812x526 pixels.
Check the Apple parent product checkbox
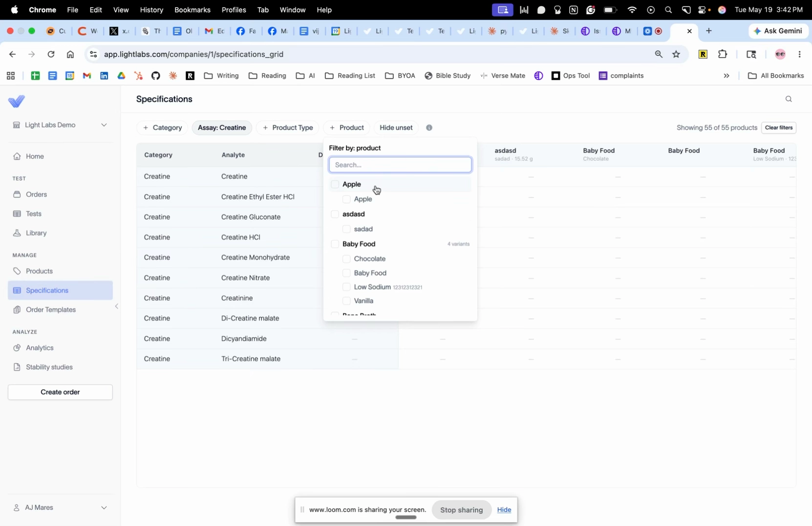tap(335, 185)
